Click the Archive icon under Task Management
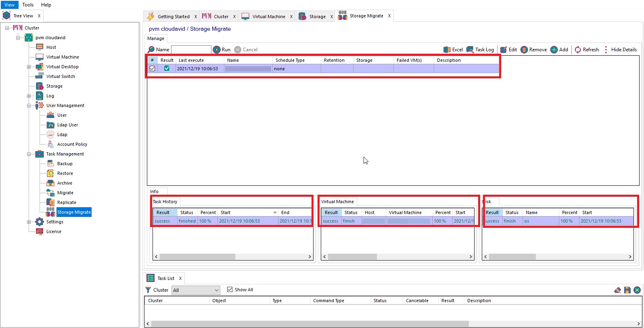 [x=50, y=183]
